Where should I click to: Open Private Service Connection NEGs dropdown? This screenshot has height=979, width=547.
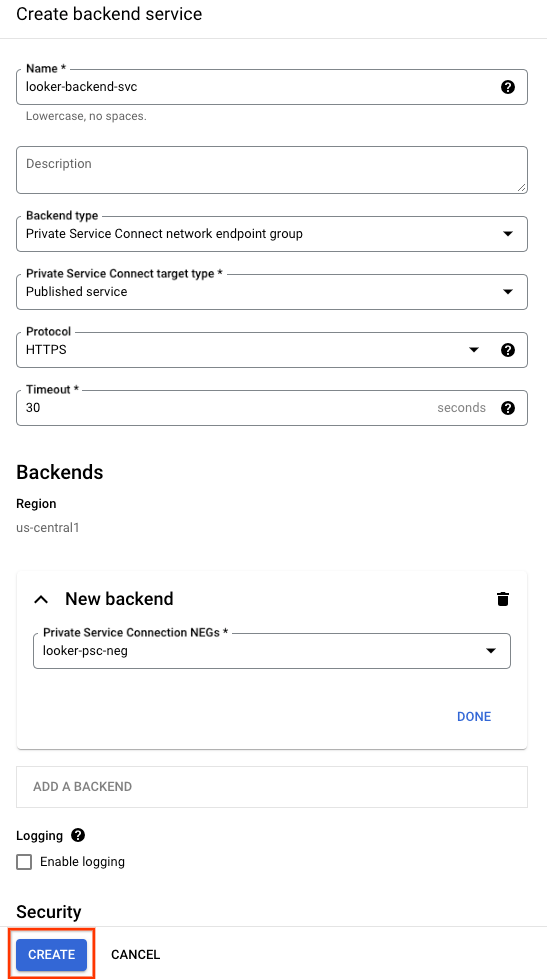coord(272,651)
